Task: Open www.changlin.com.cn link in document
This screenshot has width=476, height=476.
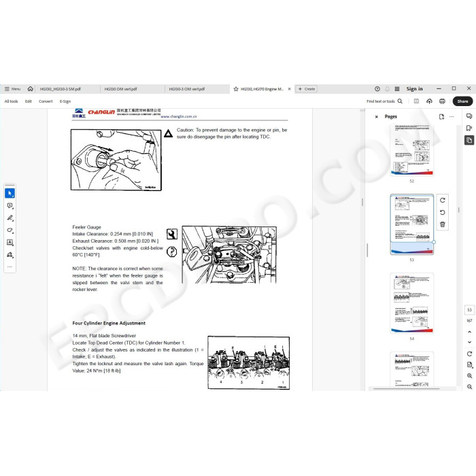Action: tap(178, 116)
